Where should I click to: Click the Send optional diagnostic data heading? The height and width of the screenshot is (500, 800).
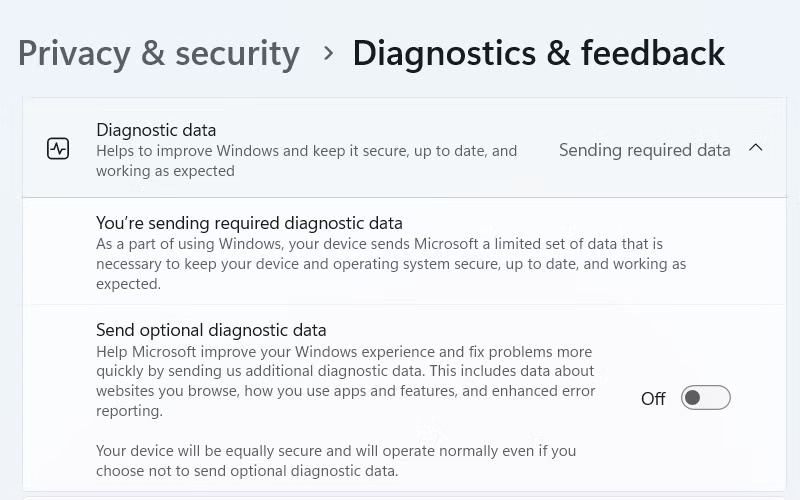pyautogui.click(x=211, y=330)
